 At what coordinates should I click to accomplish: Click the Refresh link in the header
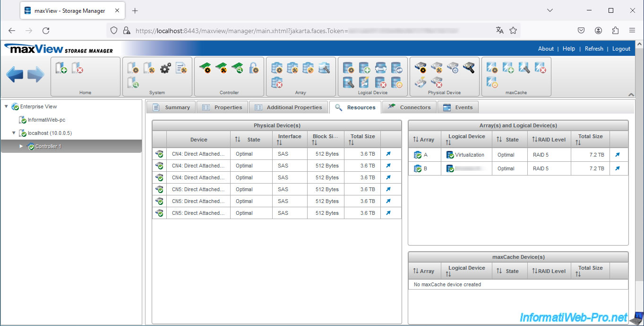[x=593, y=49]
